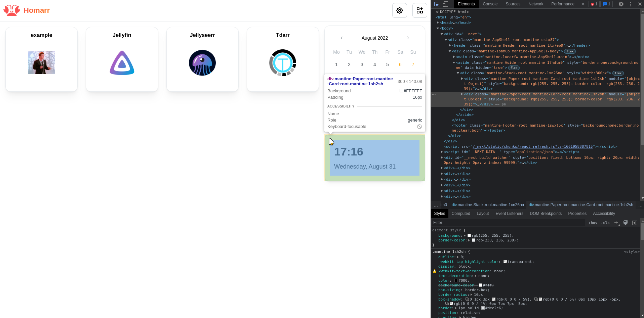The image size is (644, 318).
Task: Click the 17:16 clock widget time
Action: pos(349,152)
